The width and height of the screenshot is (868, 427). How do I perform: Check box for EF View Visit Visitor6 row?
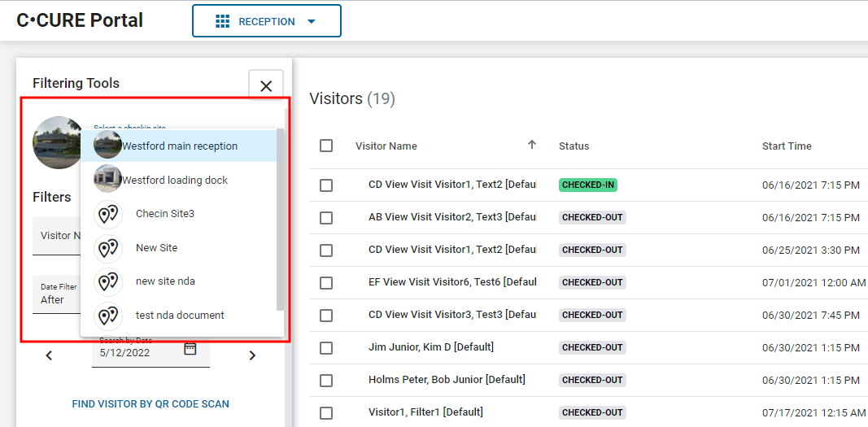pos(326,283)
